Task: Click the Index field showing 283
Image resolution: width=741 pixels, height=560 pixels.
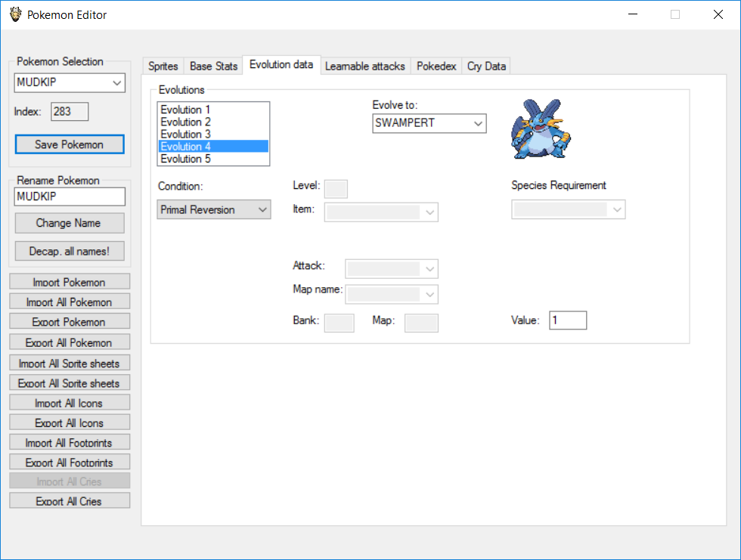Action: (70, 112)
